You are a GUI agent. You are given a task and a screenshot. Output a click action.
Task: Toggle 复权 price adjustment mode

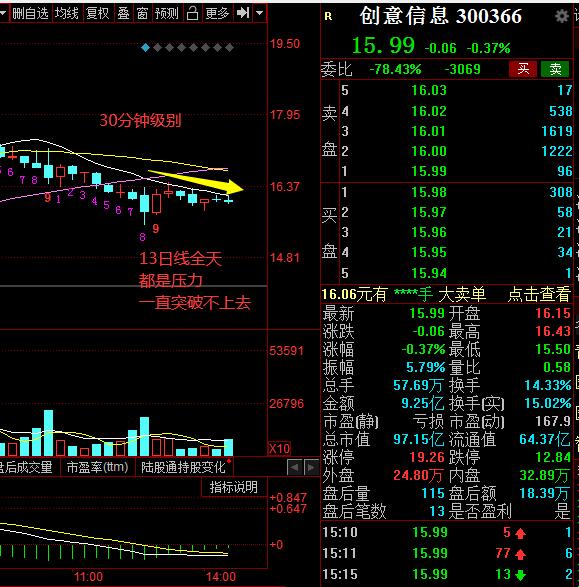coord(98,13)
